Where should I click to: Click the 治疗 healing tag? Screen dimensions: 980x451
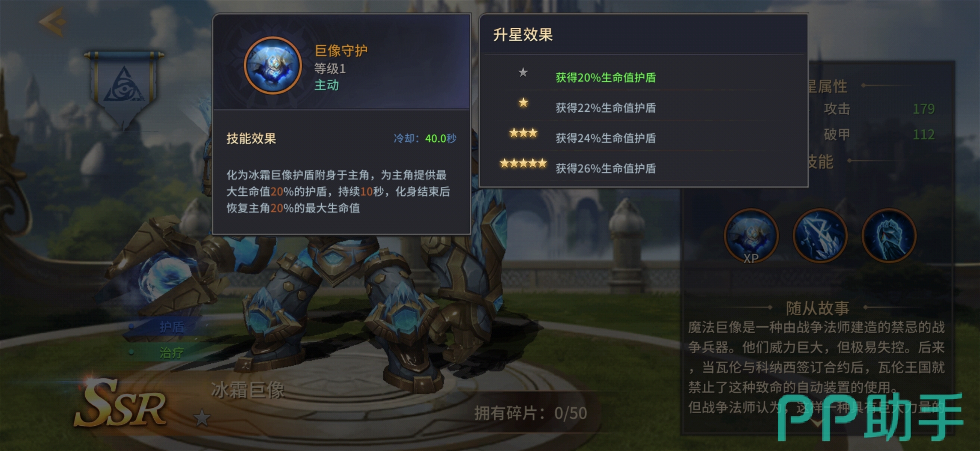coord(172,353)
